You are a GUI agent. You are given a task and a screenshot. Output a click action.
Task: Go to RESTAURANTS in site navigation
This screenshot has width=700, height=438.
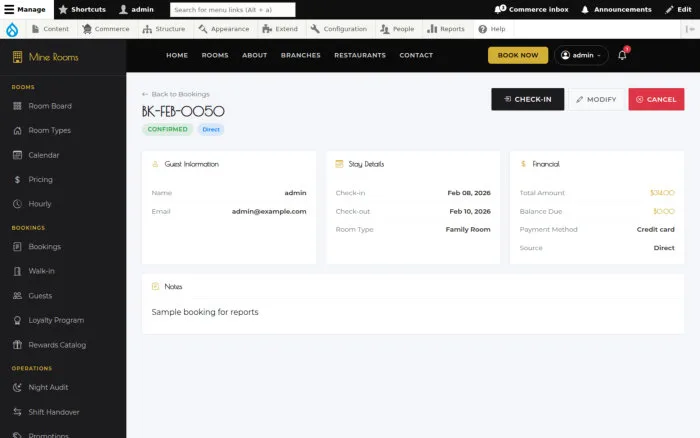click(360, 55)
